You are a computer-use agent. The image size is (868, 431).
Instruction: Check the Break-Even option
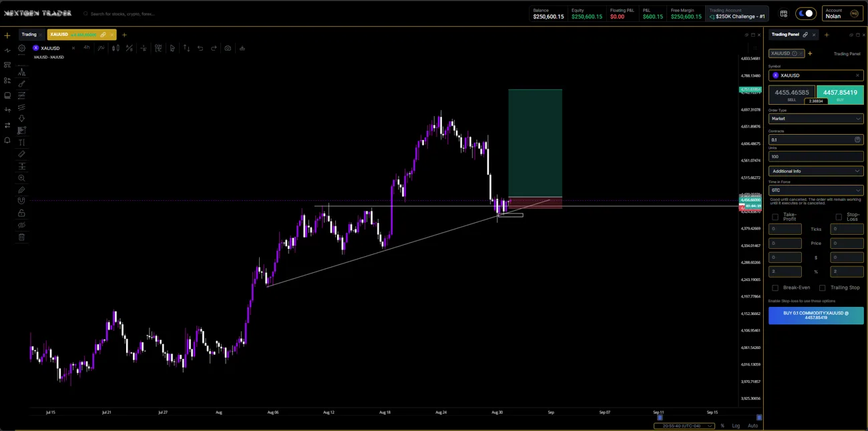click(775, 288)
